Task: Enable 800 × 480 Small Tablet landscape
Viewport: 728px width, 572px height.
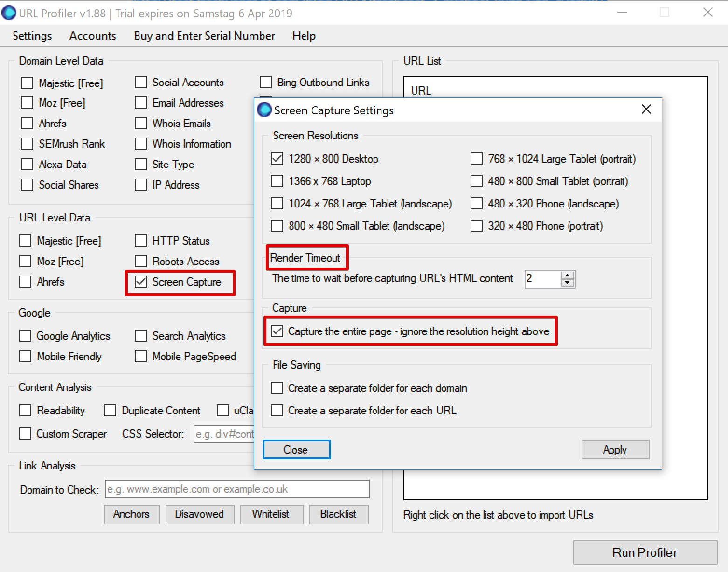Action: [277, 226]
